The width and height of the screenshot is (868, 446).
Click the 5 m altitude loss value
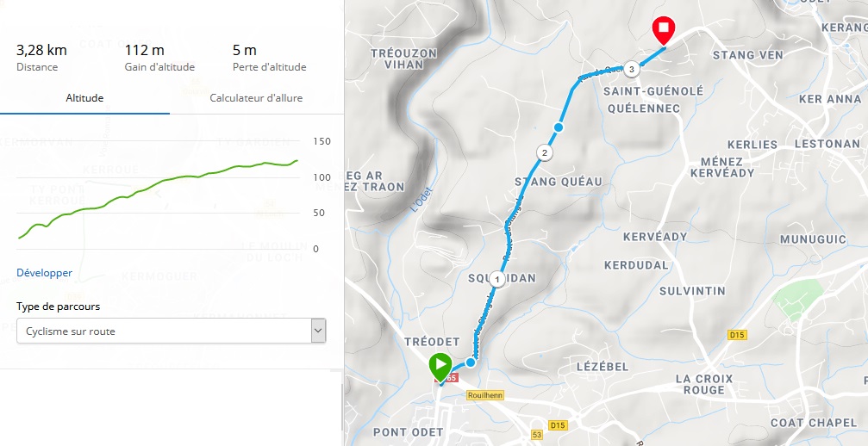[247, 50]
